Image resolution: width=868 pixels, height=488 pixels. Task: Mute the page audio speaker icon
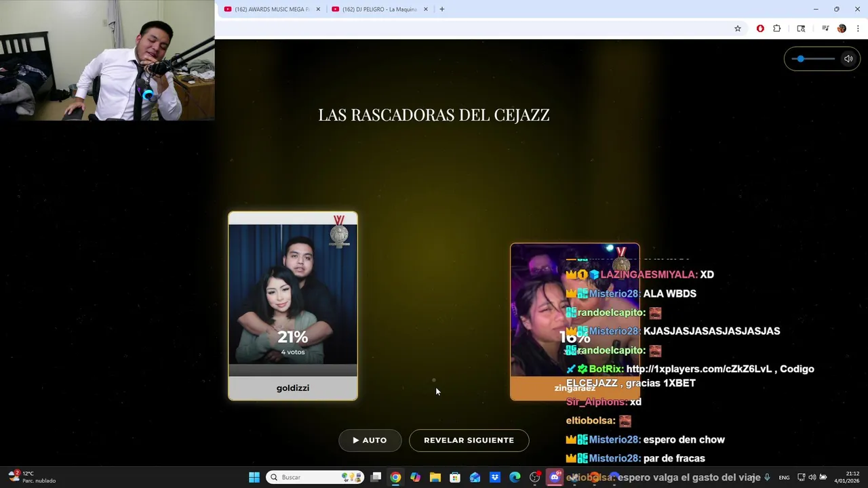pyautogui.click(x=848, y=59)
